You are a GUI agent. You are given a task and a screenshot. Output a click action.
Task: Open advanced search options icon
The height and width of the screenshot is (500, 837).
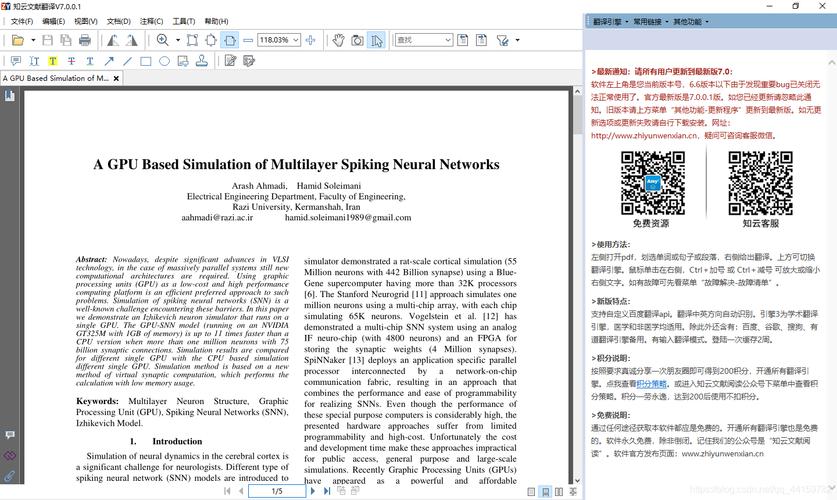pyautogui.click(x=502, y=40)
